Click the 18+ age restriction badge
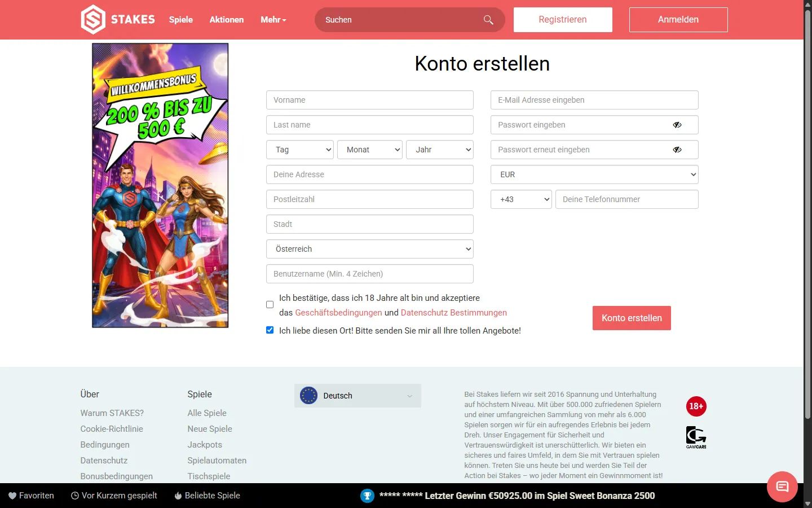 click(x=696, y=406)
